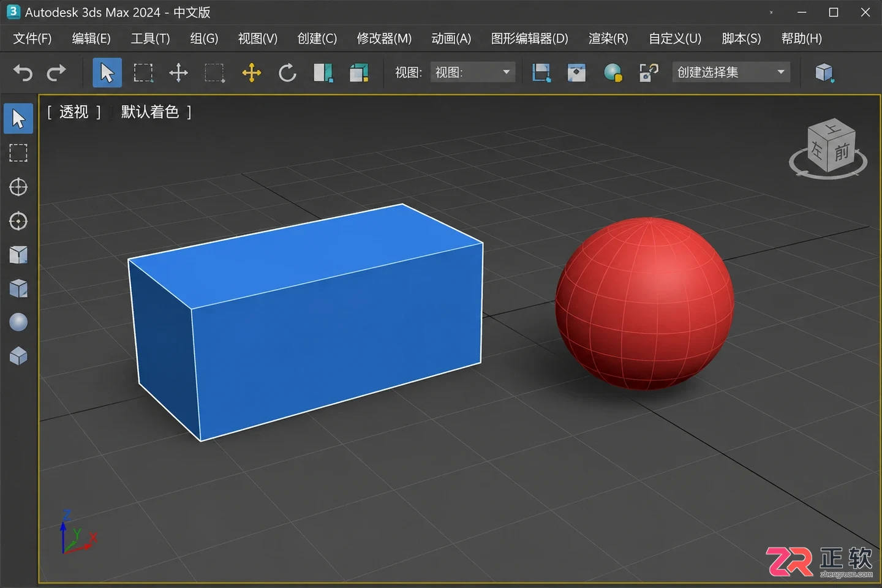Screen dimensions: 882x588
Task: Click the bottom faceted cube icon in left sidebar
Action: click(18, 355)
